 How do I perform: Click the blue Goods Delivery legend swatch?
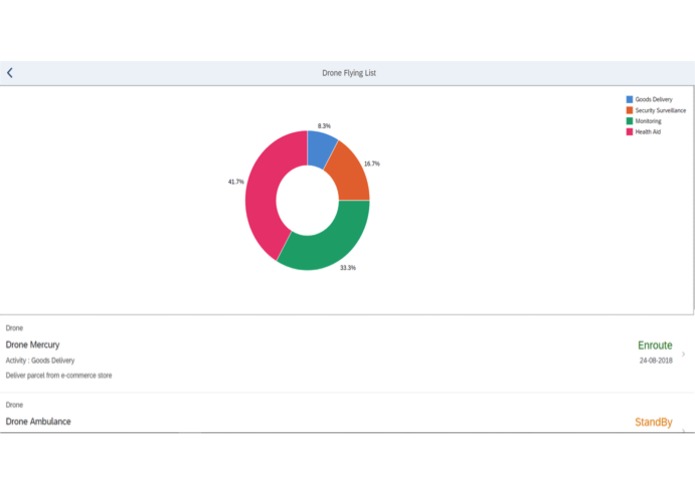tap(629, 99)
